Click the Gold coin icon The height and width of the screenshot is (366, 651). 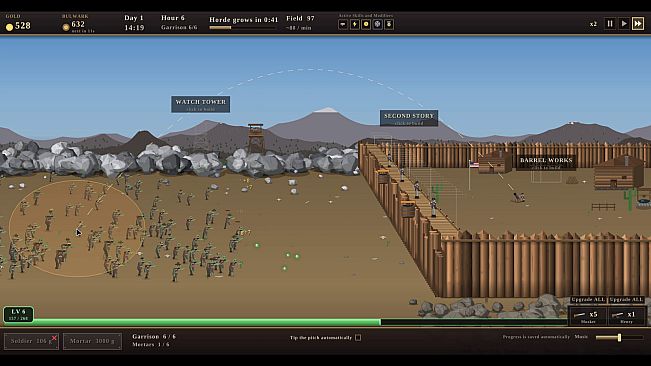(9, 27)
